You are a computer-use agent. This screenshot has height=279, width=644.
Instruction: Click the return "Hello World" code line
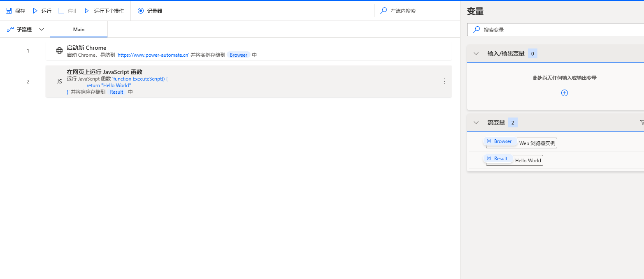point(109,85)
